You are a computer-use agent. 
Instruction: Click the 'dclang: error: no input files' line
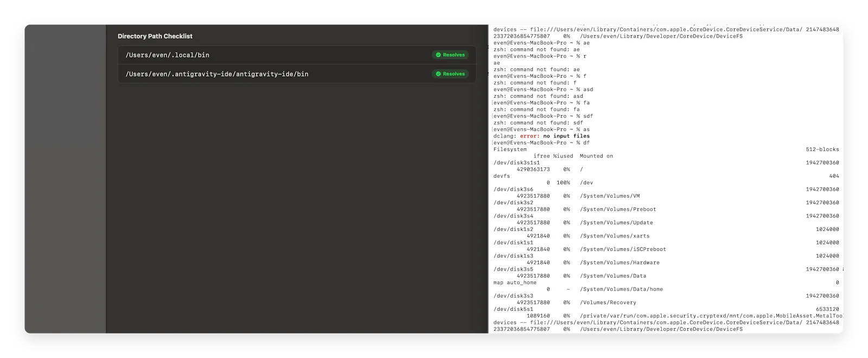tap(541, 136)
